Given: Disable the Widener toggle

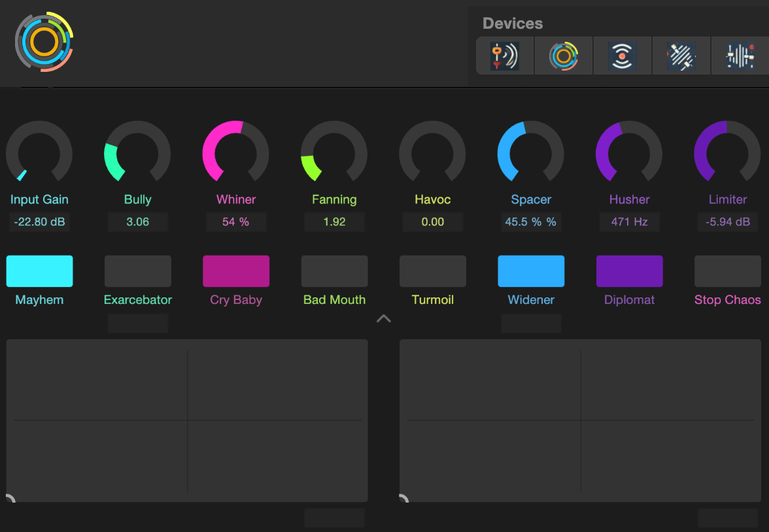Looking at the screenshot, I should [531, 271].
